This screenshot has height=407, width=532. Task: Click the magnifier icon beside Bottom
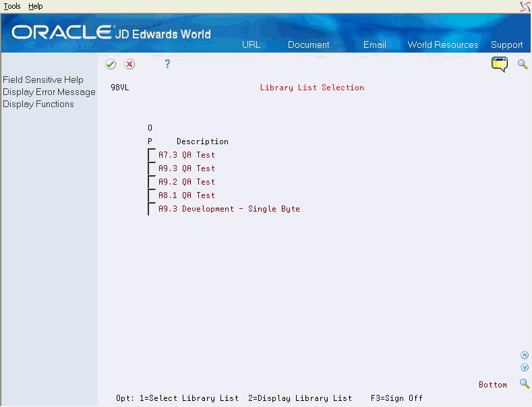pos(525,383)
